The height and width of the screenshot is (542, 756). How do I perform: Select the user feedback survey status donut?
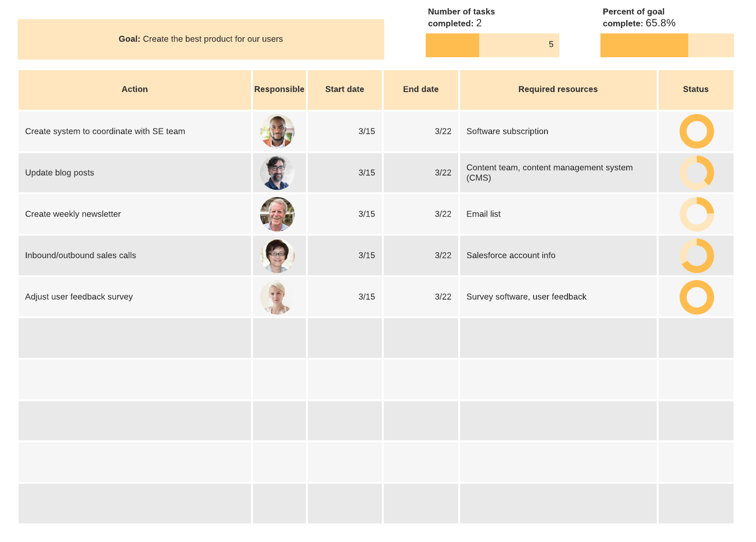[x=696, y=297]
